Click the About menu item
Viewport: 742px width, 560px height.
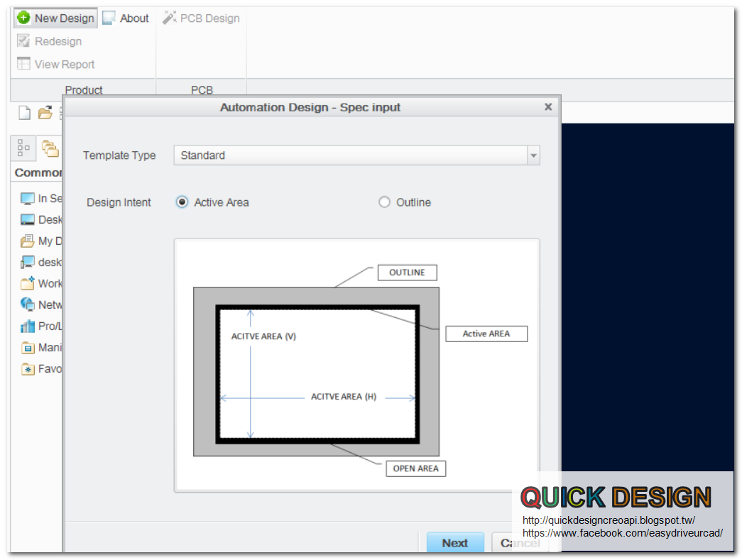(125, 18)
